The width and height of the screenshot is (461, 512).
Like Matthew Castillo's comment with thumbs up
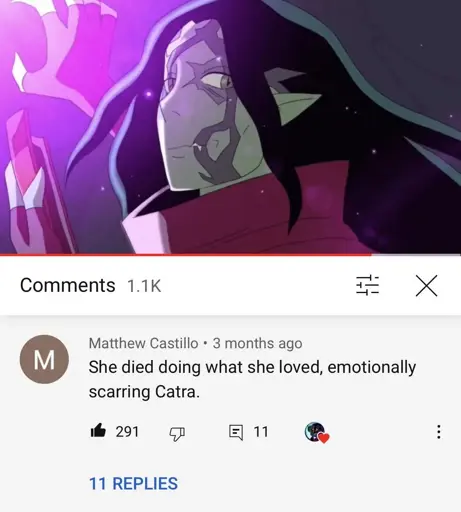(98, 431)
